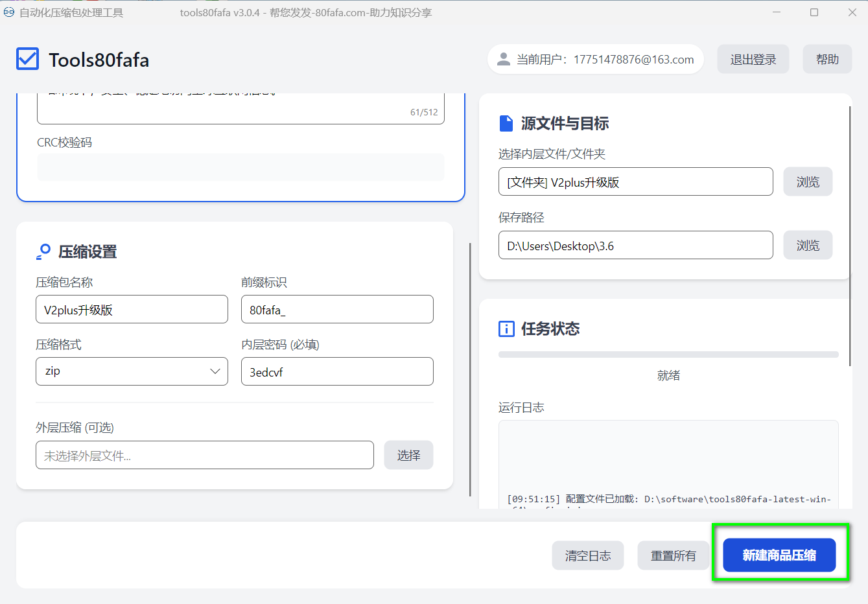Click 清空日志 to clear the log

(x=587, y=555)
